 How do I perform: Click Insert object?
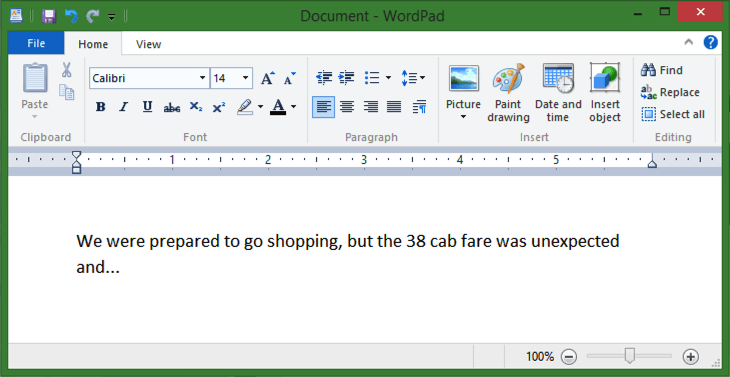coord(605,93)
